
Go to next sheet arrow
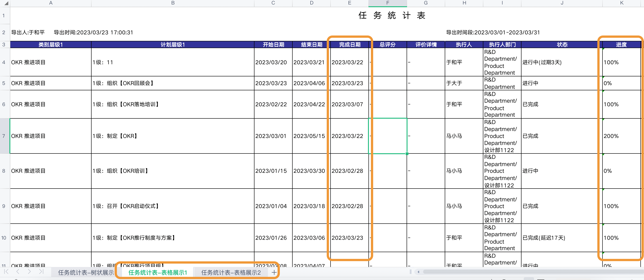(29, 272)
